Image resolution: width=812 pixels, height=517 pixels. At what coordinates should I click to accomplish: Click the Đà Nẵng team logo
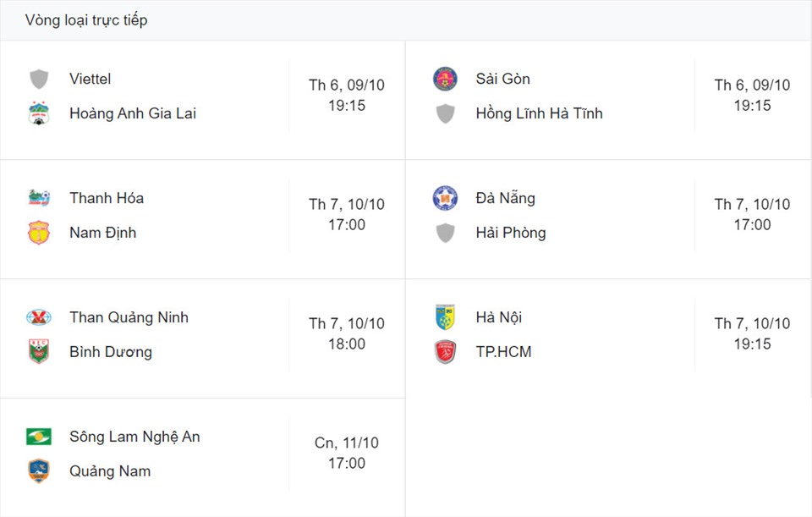(x=445, y=198)
